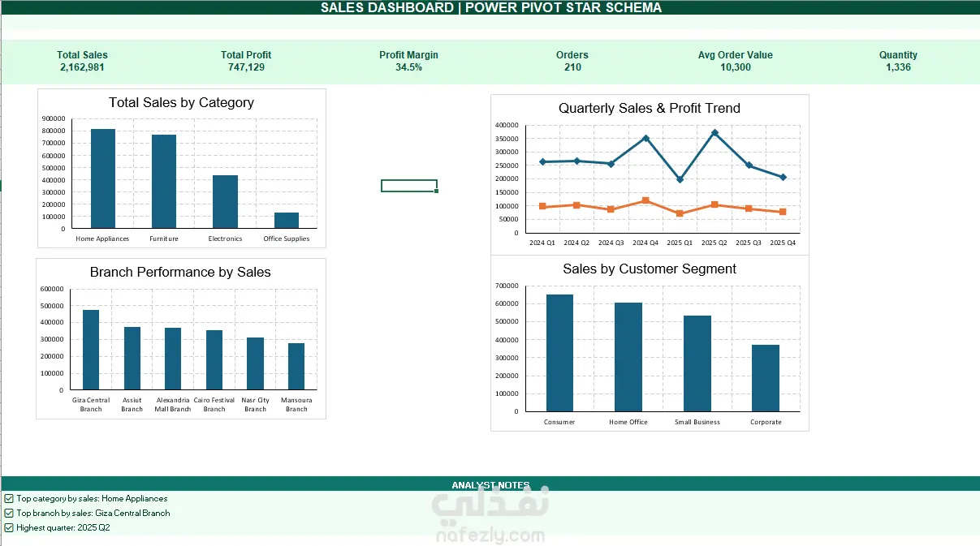Click the 2024 Q4 orange profit marker
Viewport: 980px width, 546px height.
[645, 200]
